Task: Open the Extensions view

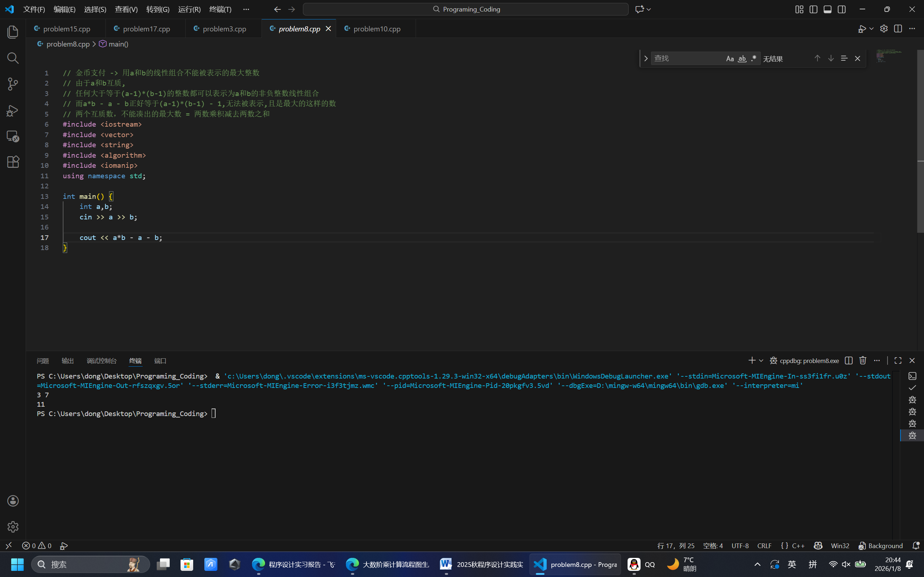Action: point(13,162)
